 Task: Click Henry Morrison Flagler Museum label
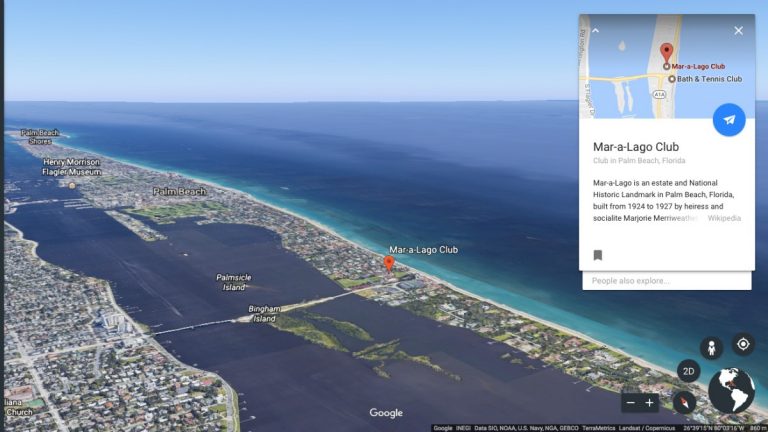point(72,167)
